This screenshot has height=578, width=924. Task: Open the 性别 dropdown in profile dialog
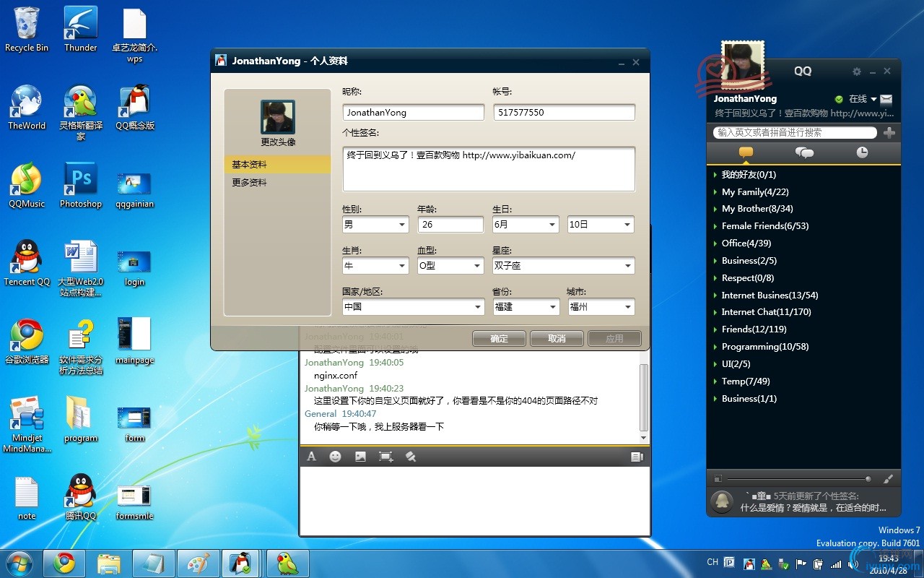[x=375, y=225]
